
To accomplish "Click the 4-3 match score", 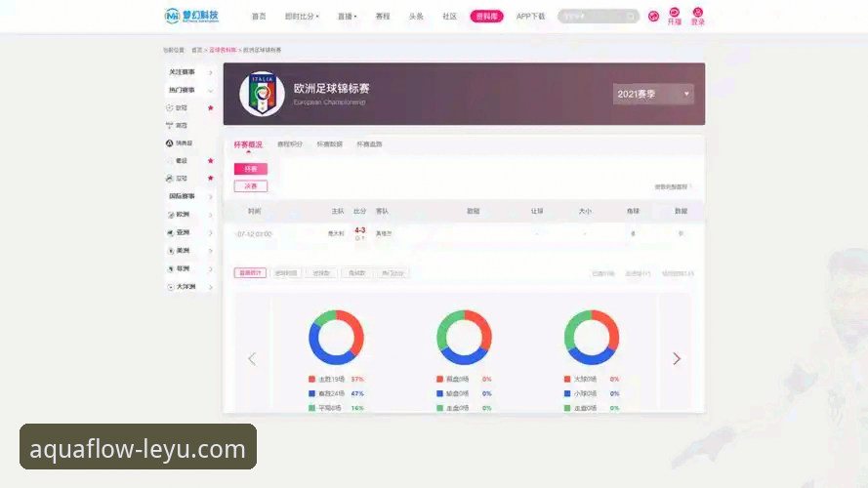I will pos(360,230).
